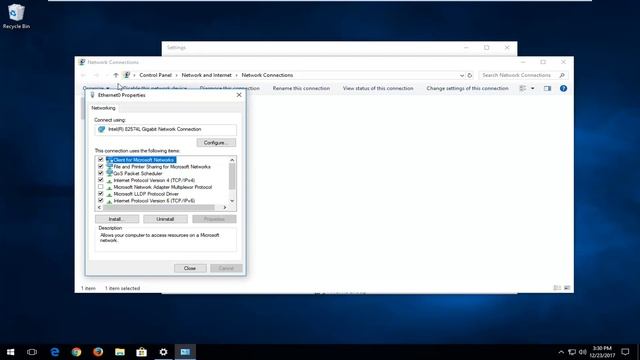Click Network Connections breadcrumb segment
Image resolution: width=640 pixels, height=360 pixels.
tap(267, 75)
